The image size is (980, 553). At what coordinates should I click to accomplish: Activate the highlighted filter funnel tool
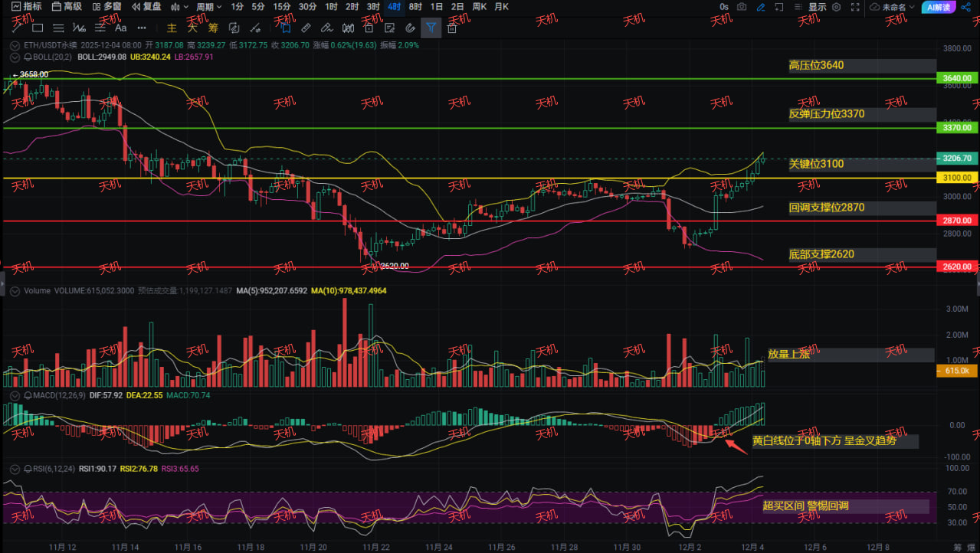(431, 28)
